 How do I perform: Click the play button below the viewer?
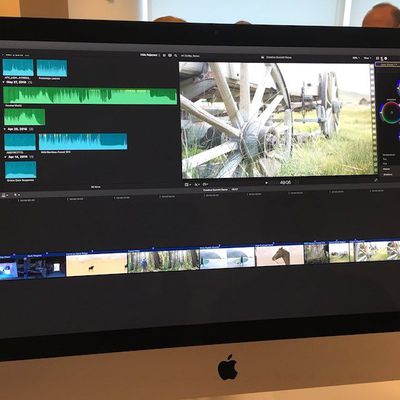coord(266,183)
